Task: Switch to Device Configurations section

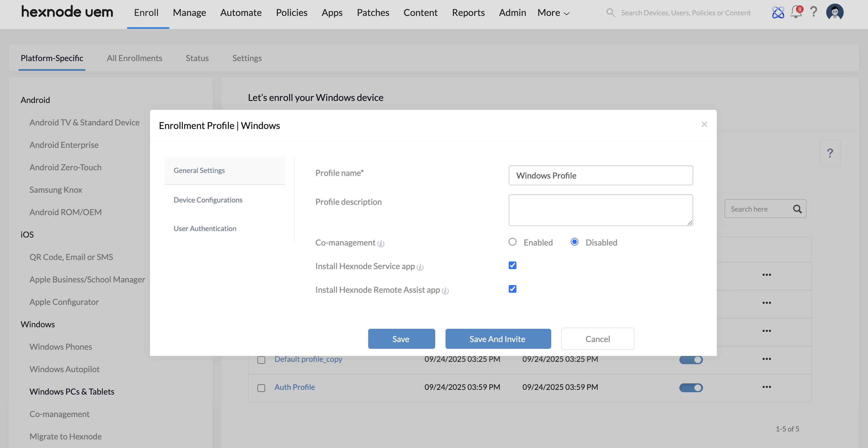Action: click(208, 200)
